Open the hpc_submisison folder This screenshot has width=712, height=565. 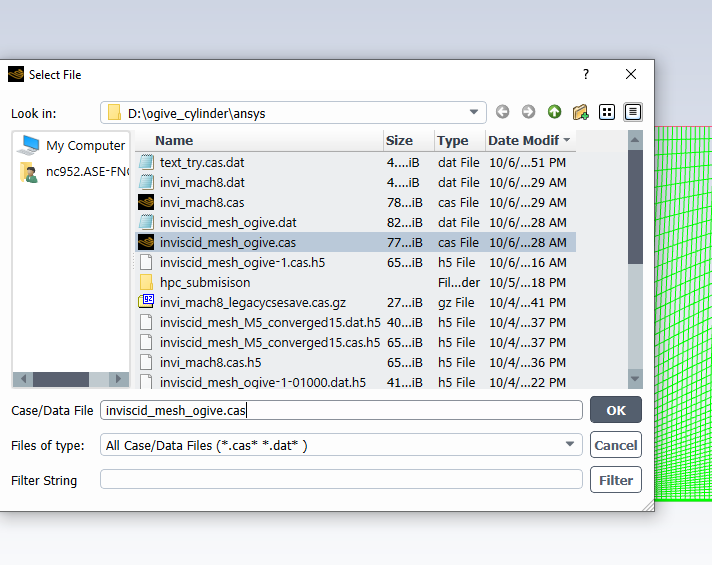(x=205, y=282)
